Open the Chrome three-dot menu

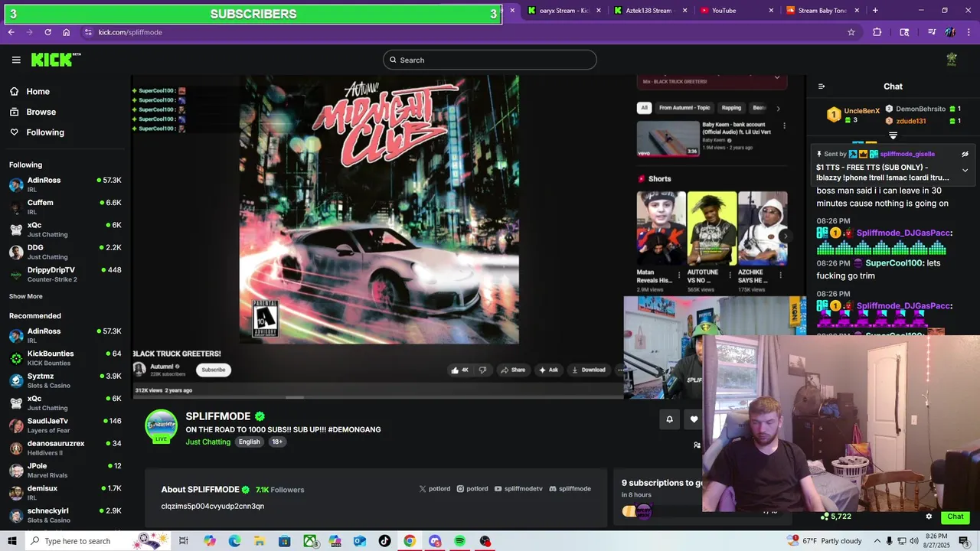[969, 32]
